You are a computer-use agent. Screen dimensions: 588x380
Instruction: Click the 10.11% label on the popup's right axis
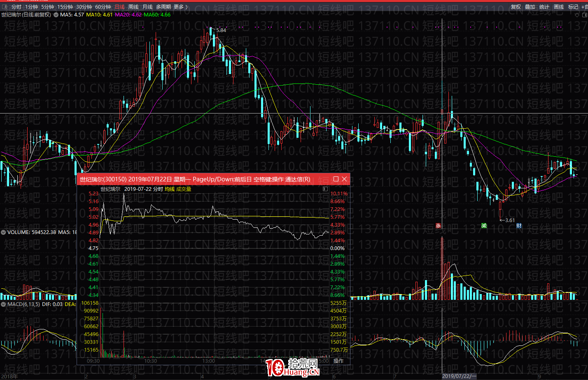pyautogui.click(x=338, y=194)
